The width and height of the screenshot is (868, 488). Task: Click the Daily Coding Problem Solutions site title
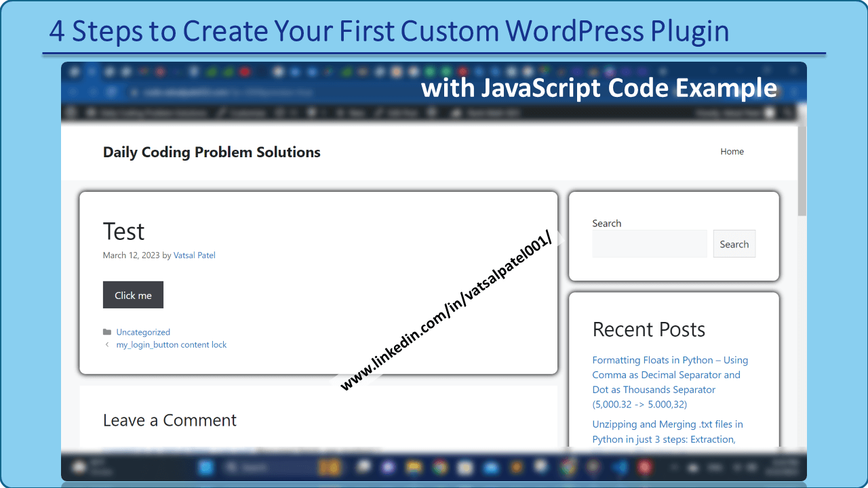pos(212,152)
